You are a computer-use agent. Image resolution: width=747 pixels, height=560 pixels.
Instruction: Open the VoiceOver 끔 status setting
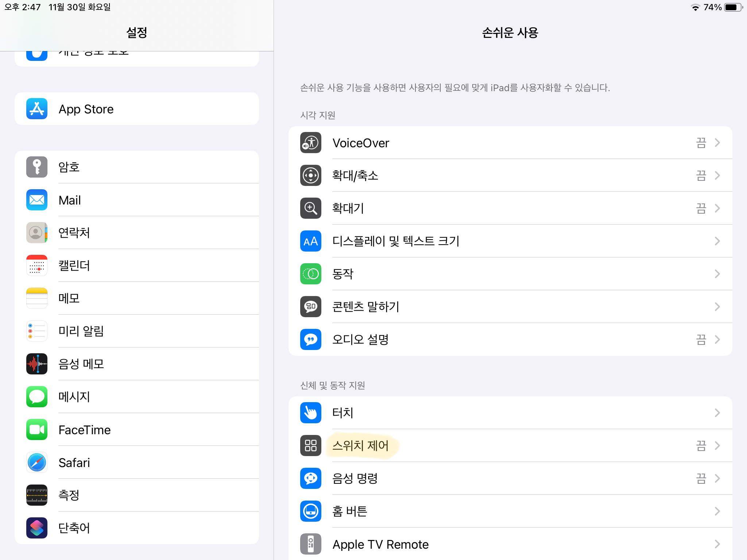pos(701,143)
